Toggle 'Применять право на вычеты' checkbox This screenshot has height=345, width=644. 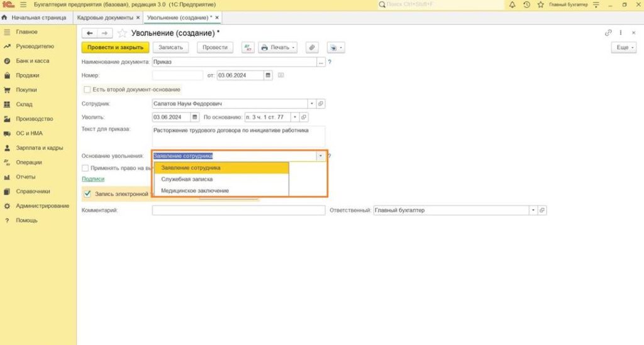pyautogui.click(x=86, y=168)
